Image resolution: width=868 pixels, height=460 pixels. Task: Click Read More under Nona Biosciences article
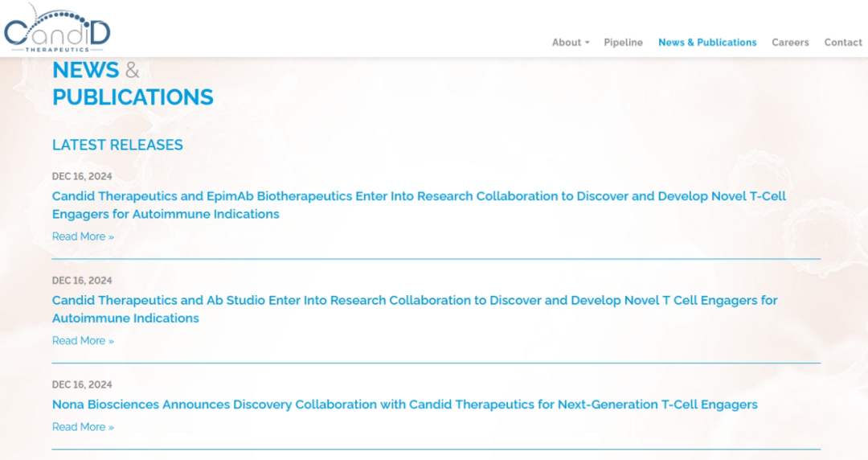[83, 427]
